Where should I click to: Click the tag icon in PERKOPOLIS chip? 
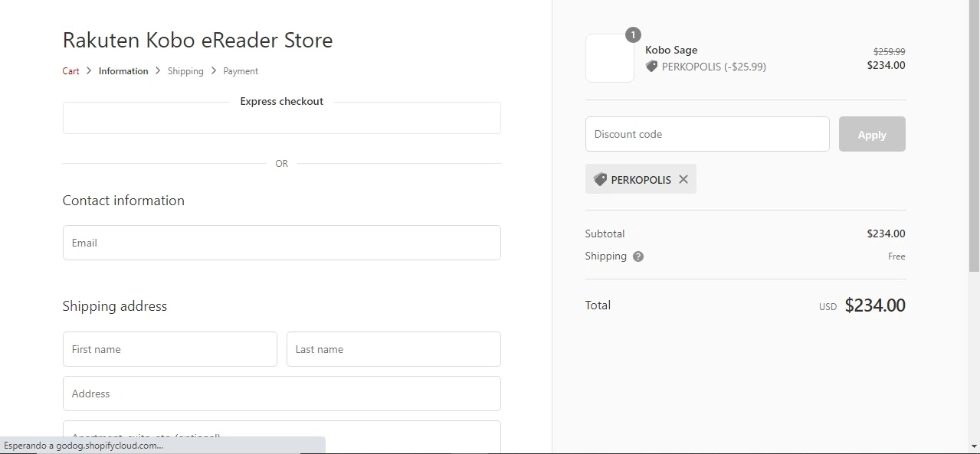tap(600, 179)
